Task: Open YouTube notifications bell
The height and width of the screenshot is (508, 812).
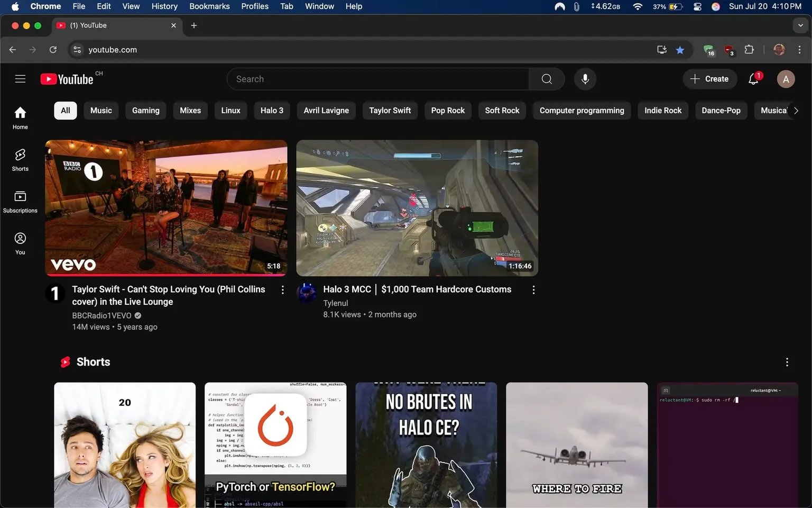Action: pos(753,78)
